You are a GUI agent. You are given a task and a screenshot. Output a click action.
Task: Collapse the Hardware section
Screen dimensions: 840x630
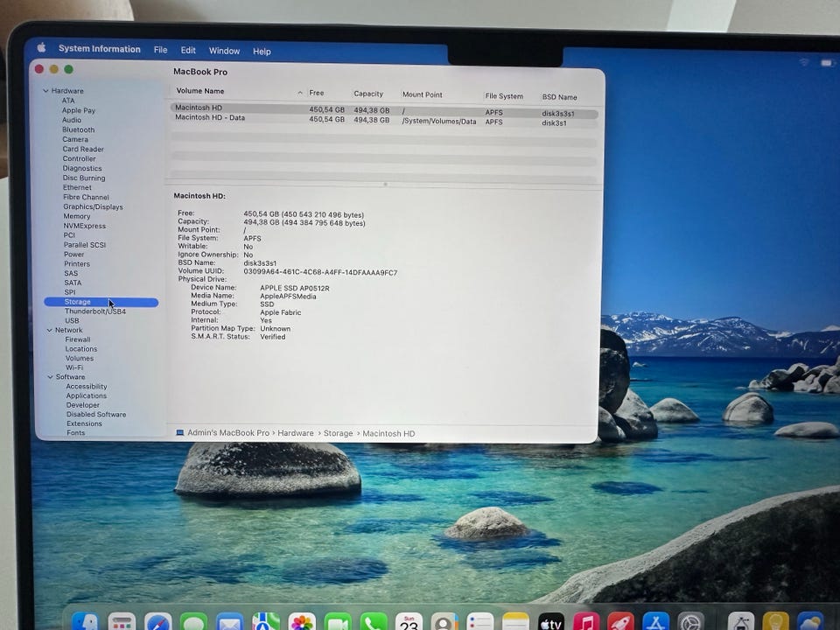[45, 90]
